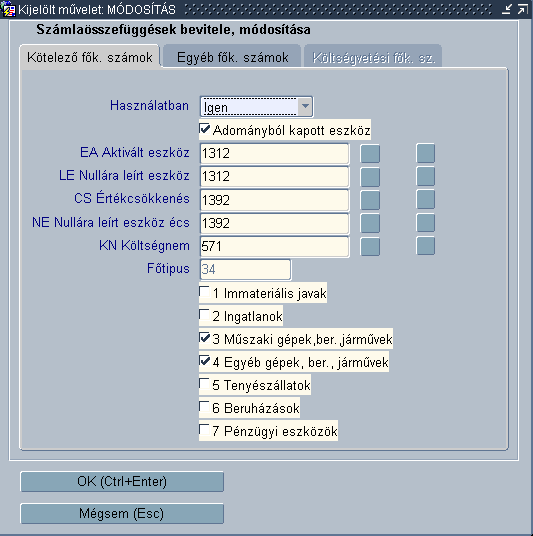Select the Kötelező fők. számok tab

click(x=90, y=57)
